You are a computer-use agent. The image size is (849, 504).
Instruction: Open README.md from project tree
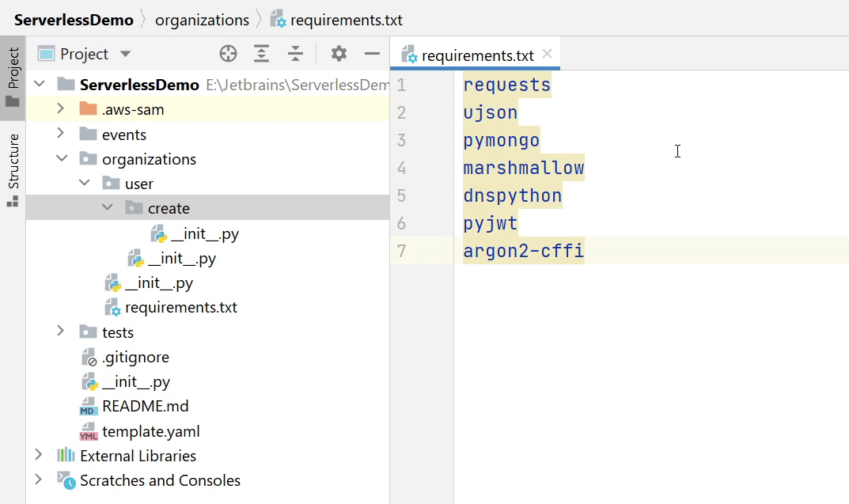(145, 406)
